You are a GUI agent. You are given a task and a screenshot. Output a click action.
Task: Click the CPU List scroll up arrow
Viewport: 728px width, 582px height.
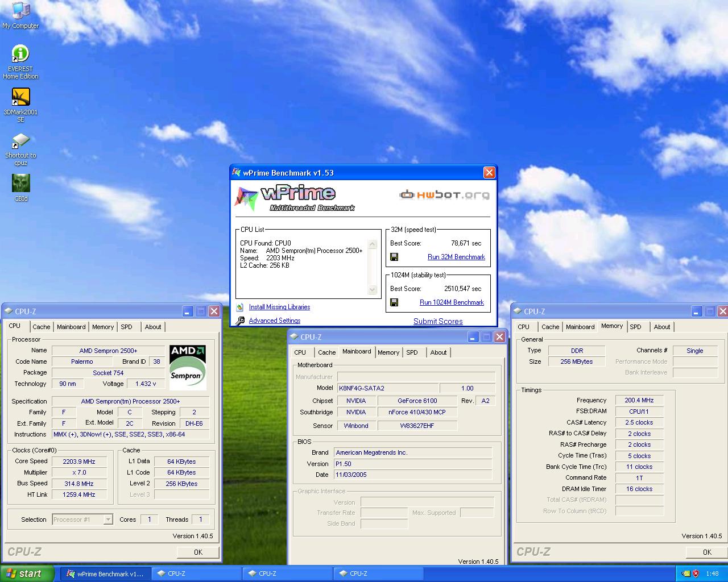click(x=373, y=244)
